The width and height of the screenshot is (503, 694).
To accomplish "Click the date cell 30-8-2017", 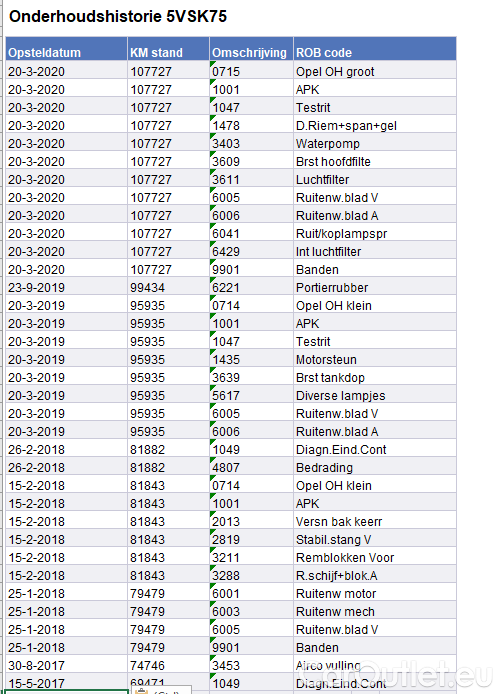I will click(x=66, y=665).
